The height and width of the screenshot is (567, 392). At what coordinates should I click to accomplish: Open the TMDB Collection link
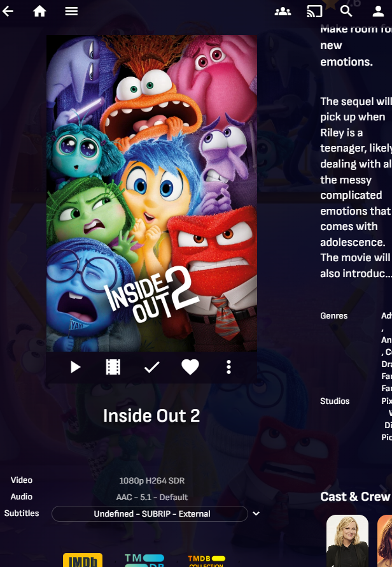point(206,561)
